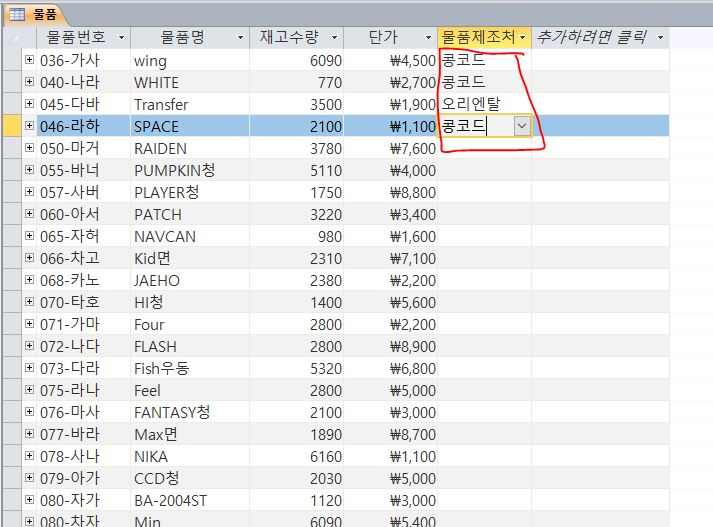The height and width of the screenshot is (527, 713).
Task: Expand the 045-다바 row plus icon
Action: click(30, 104)
